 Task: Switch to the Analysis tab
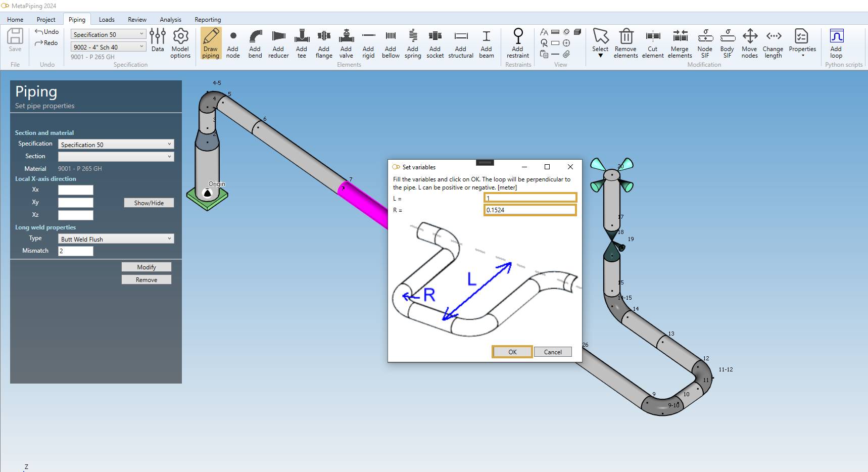170,20
